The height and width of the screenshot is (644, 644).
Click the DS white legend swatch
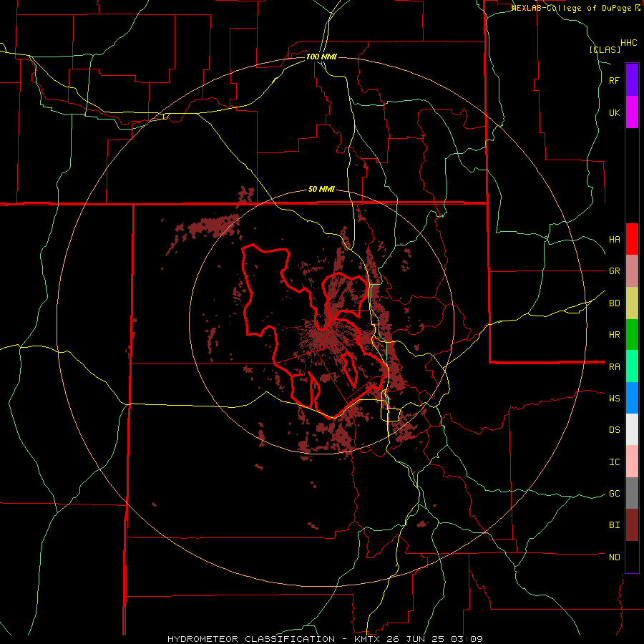coord(632,429)
